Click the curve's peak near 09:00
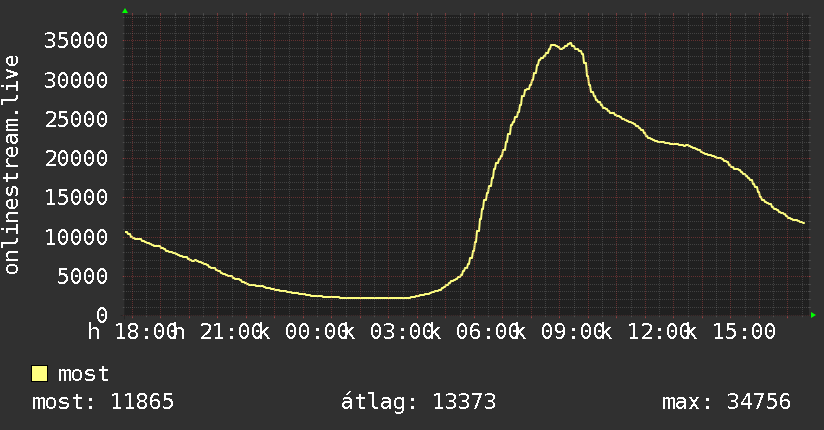Screen dimensions: 824x430 [x=570, y=44]
